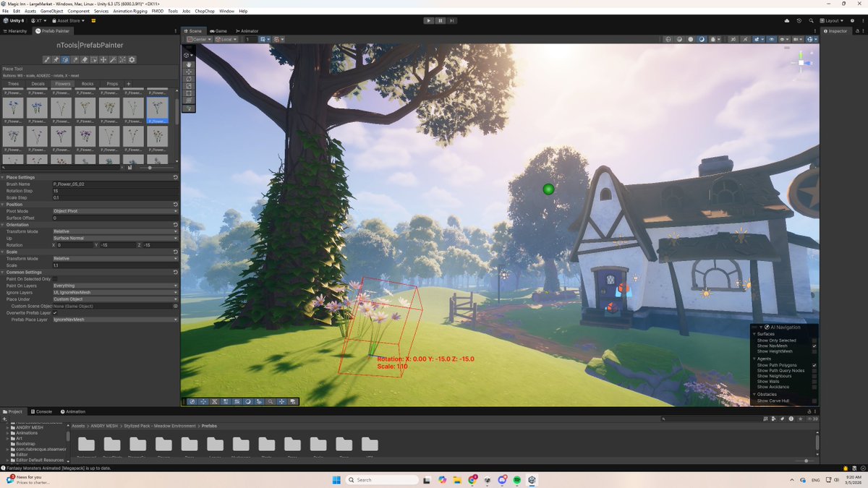Image resolution: width=868 pixels, height=488 pixels.
Task: Select the Pin tool in Prefab Painter
Action: point(56,59)
